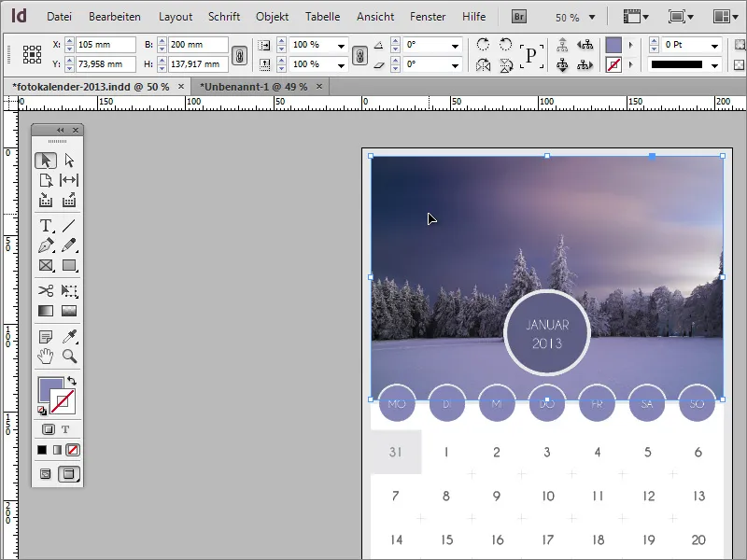Click large fill swatch in toolbox
This screenshot has width=747, height=560.
48,388
